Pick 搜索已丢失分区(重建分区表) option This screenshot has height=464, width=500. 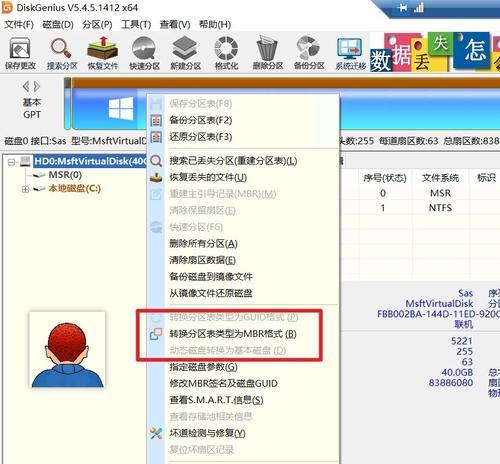(x=233, y=161)
